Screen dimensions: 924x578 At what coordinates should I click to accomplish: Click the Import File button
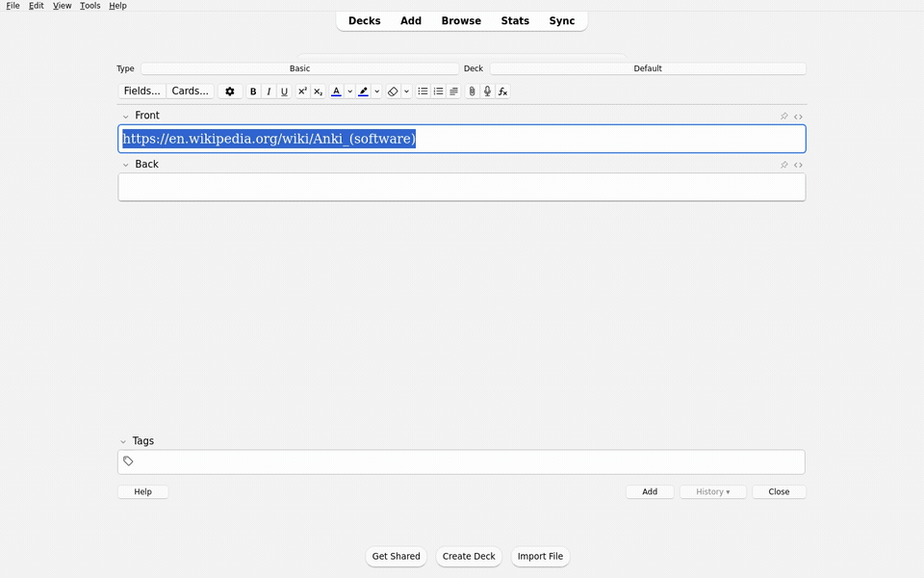540,556
